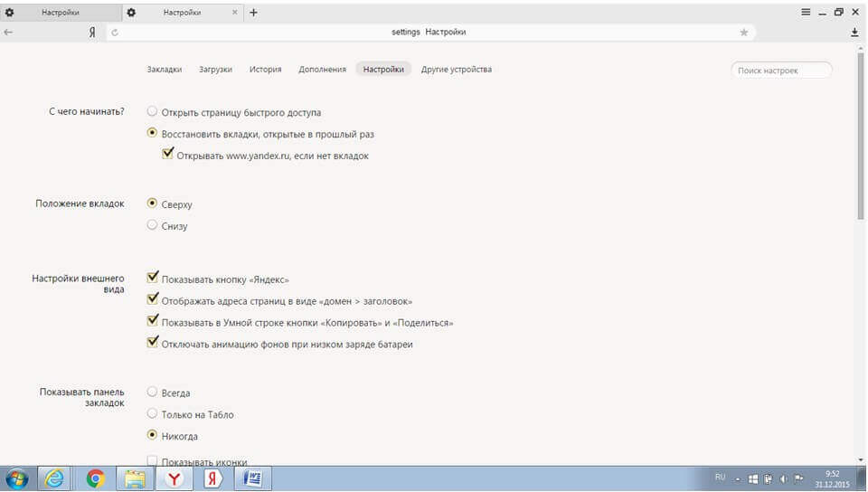Go to the «Дополнения» section
This screenshot has height=492, width=868.
click(x=322, y=70)
